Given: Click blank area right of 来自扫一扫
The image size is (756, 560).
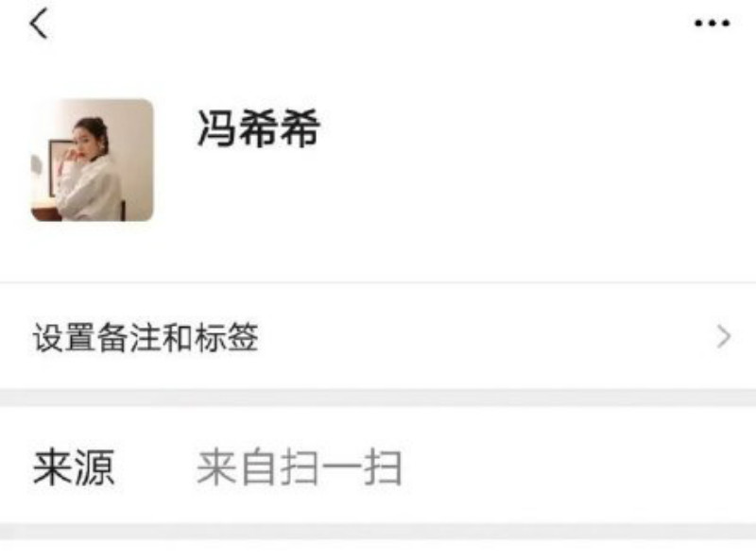Looking at the screenshot, I should (574, 467).
